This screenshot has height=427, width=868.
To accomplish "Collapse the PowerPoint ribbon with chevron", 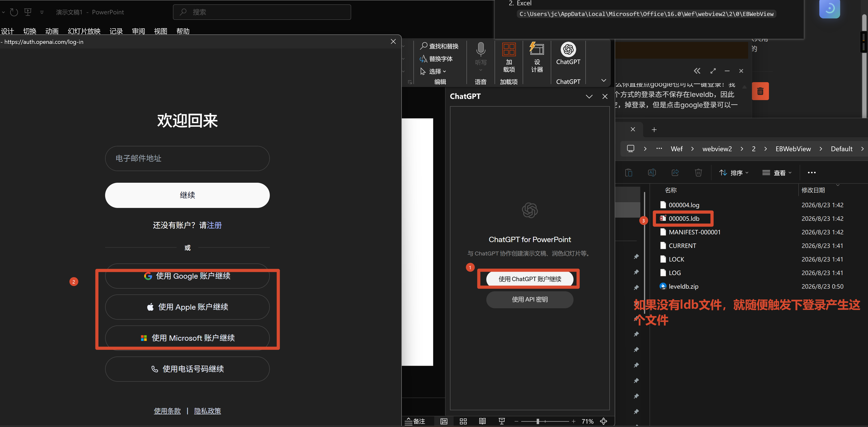I will [x=604, y=80].
